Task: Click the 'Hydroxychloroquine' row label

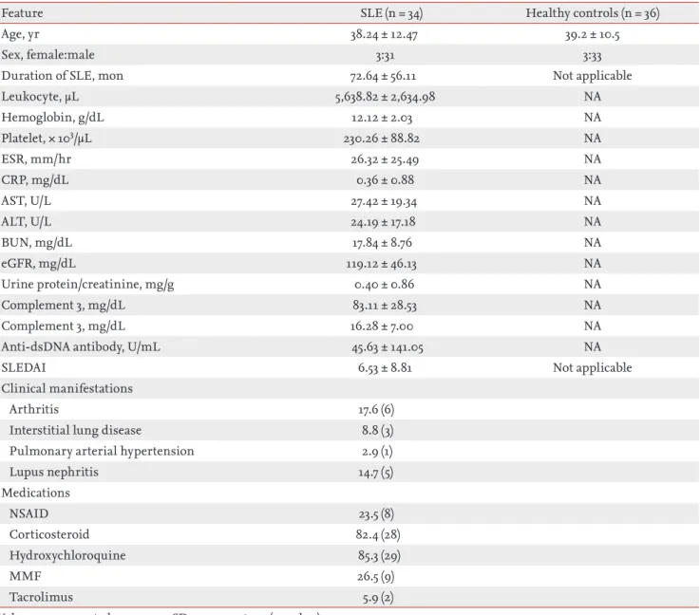Action: (67, 556)
